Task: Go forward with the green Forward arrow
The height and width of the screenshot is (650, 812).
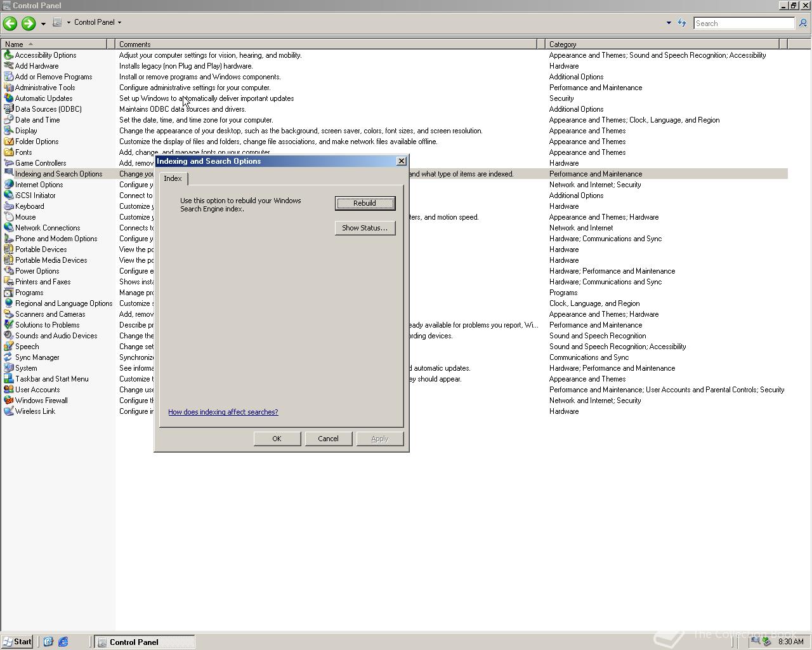Action: [x=29, y=23]
